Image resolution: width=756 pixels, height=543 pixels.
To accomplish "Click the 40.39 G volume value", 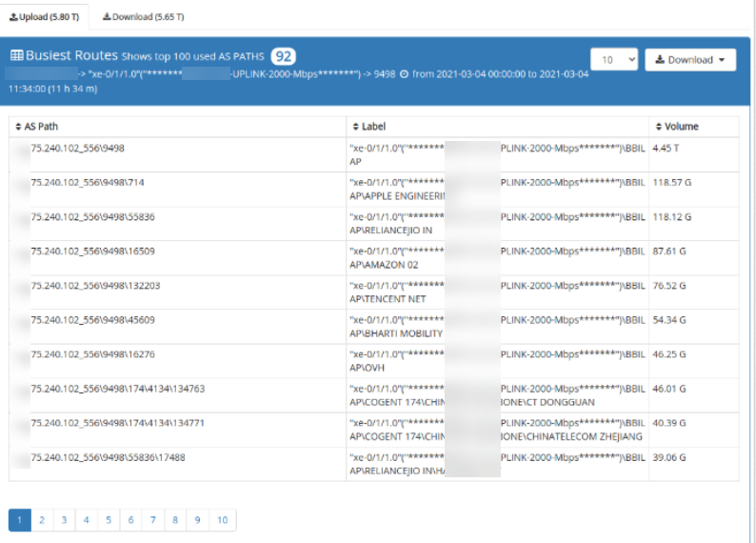I will (669, 423).
